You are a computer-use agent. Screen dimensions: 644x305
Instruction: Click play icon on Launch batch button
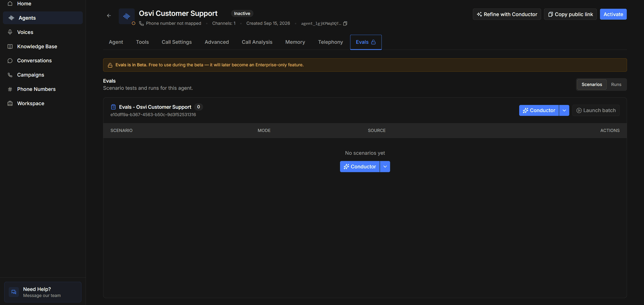coord(579,111)
